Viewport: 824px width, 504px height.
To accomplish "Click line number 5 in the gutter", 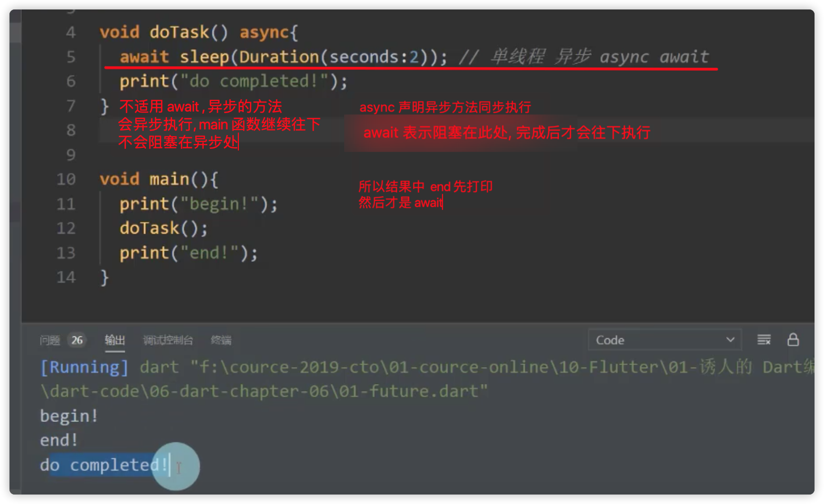I will [x=71, y=57].
